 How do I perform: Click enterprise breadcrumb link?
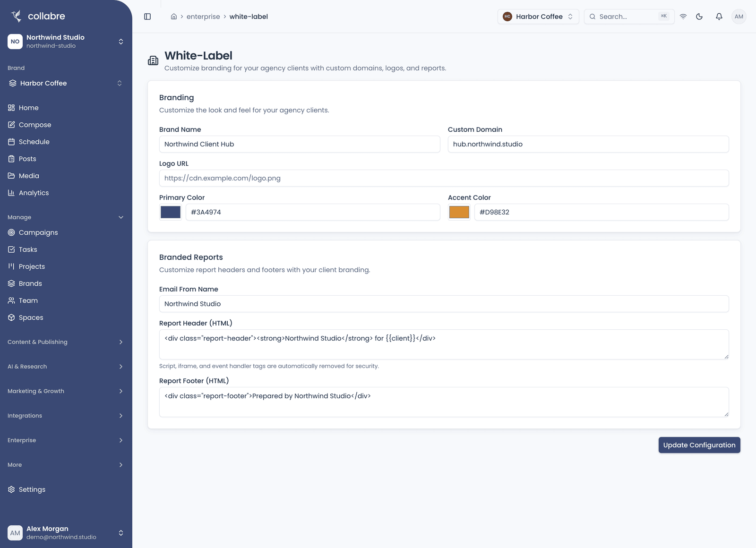point(203,17)
